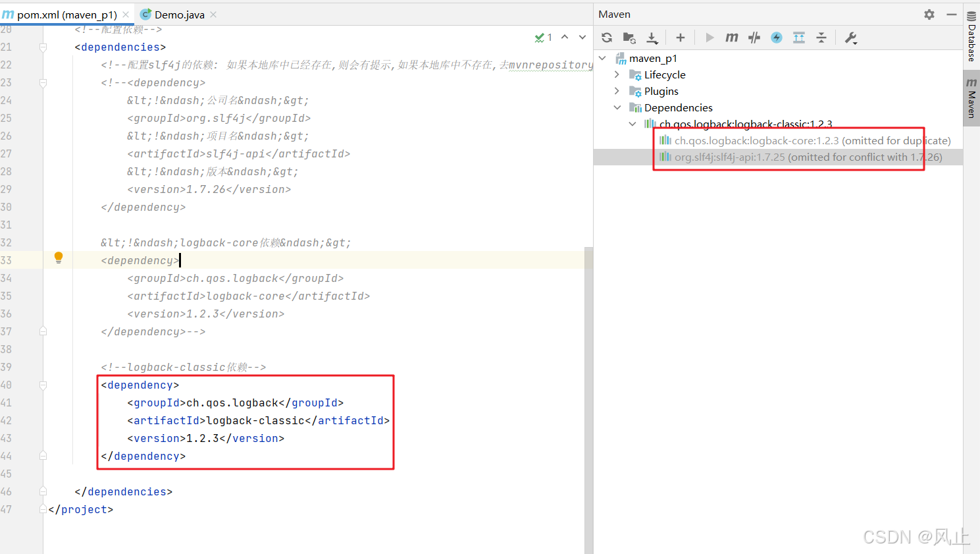The image size is (980, 554).
Task: Collapse all nodes in Maven tree
Action: click(821, 38)
